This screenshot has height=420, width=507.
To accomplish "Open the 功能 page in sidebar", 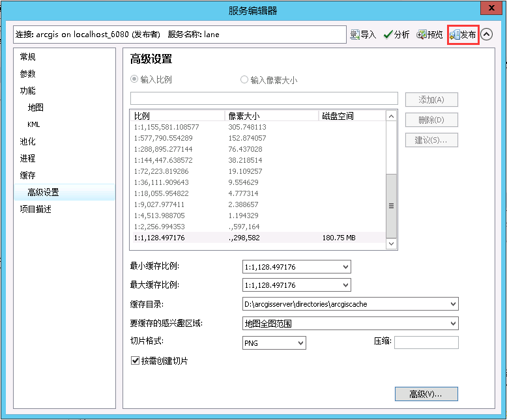I will click(x=28, y=91).
